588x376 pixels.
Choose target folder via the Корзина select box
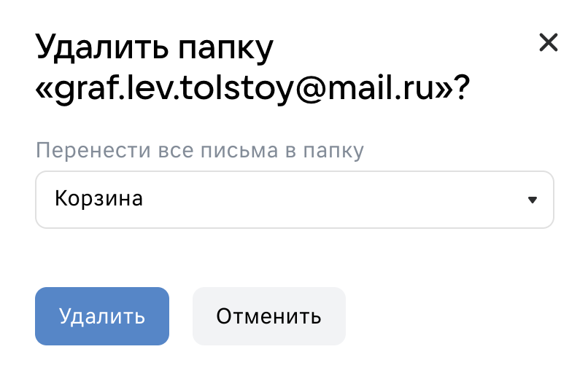(295, 200)
